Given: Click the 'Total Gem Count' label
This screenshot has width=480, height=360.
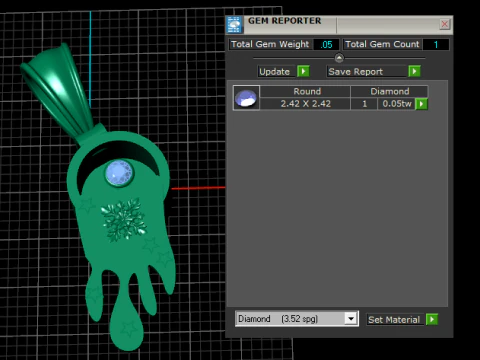Looking at the screenshot, I should pos(382,44).
